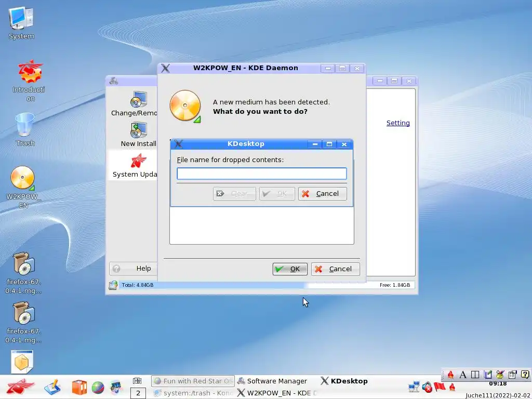
Task: Open the W2KPOW_EN disc icon on desktop
Action: pyautogui.click(x=23, y=187)
